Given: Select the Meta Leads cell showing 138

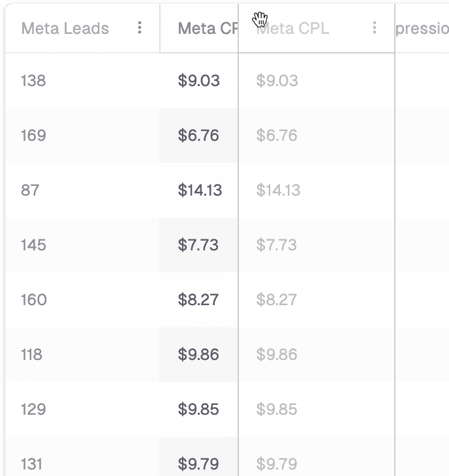Looking at the screenshot, I should 34,81.
